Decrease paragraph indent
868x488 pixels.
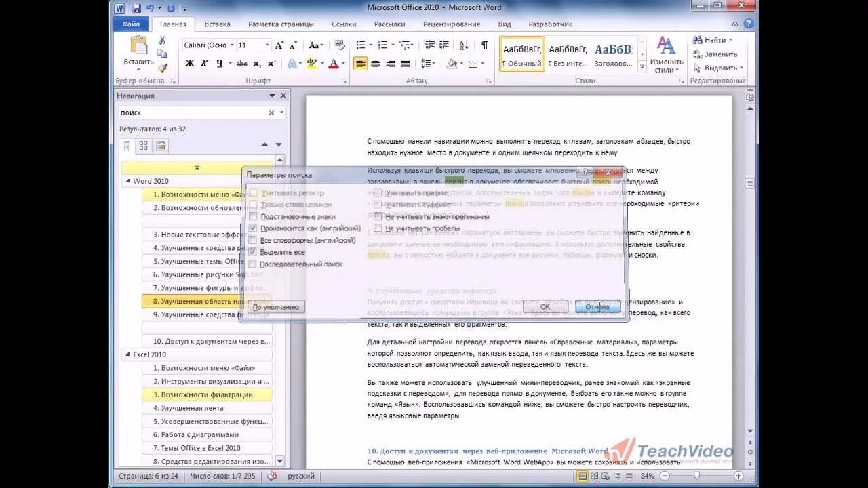(429, 45)
